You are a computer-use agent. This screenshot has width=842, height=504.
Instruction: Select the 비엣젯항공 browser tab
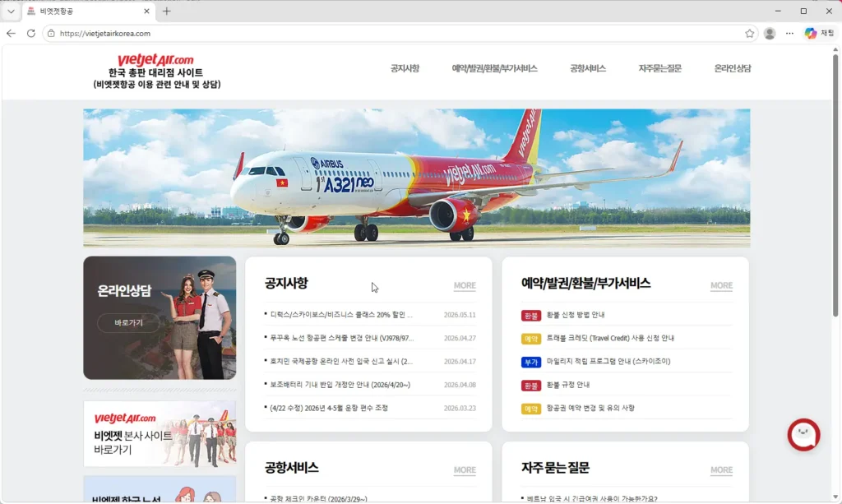pos(89,11)
